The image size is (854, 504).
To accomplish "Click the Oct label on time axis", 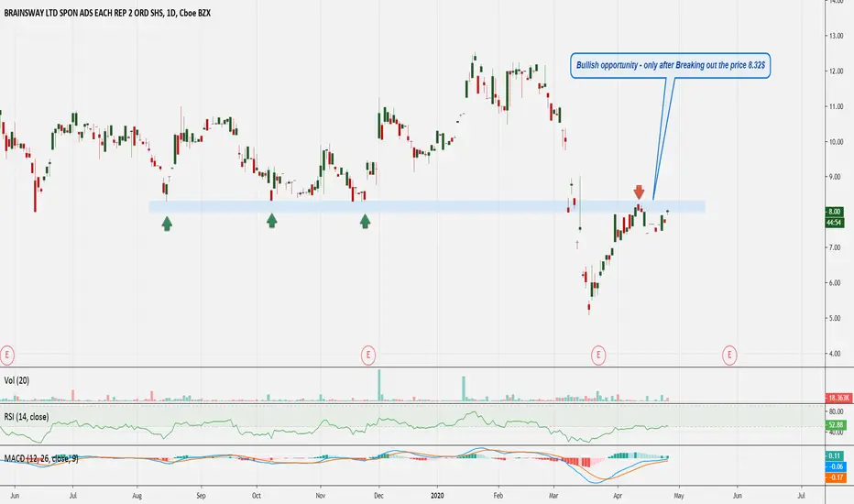I will coord(256,496).
